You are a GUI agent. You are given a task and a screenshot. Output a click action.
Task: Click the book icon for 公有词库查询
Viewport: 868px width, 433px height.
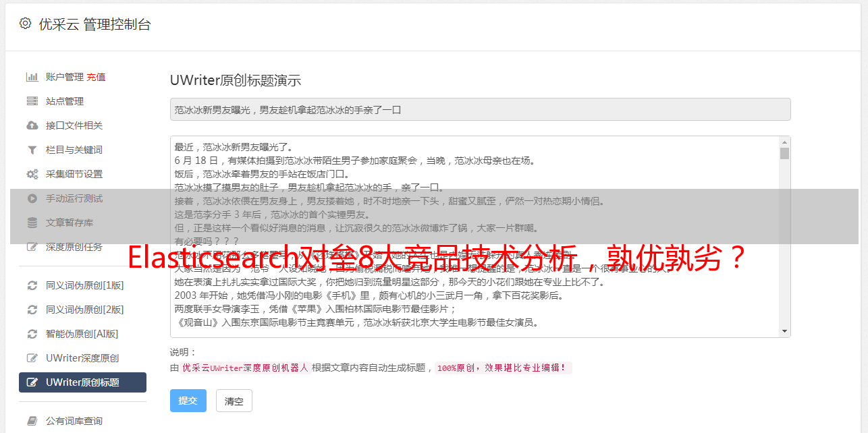coord(32,421)
